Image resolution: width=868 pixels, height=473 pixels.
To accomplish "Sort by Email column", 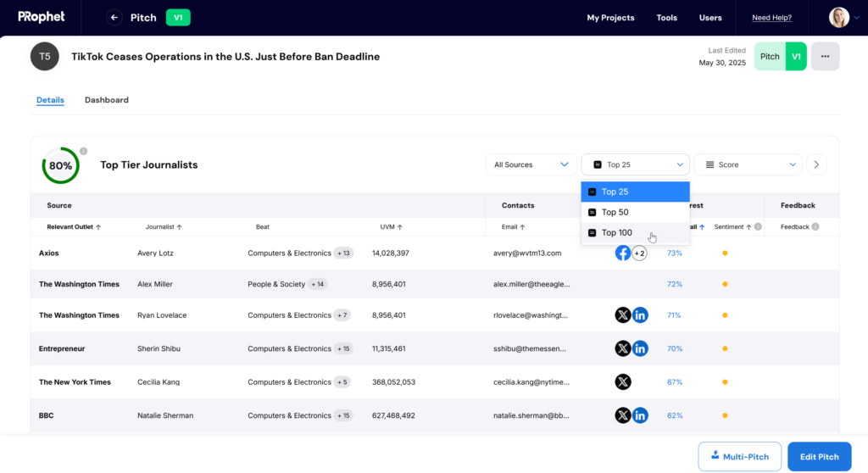I will tap(513, 227).
